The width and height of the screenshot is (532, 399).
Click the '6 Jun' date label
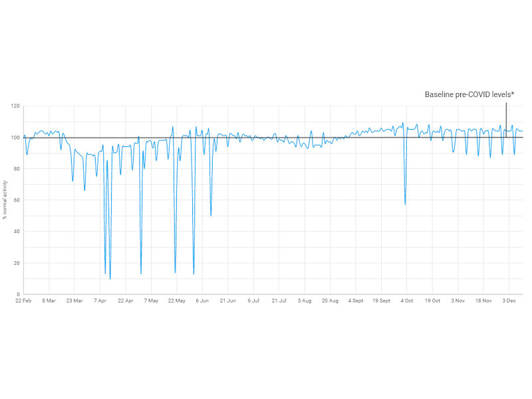tap(202, 301)
